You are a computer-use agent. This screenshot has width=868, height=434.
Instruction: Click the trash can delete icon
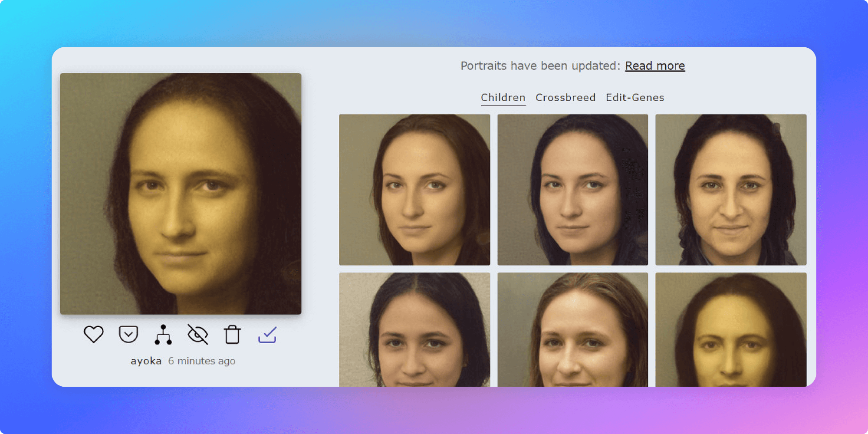pos(232,335)
